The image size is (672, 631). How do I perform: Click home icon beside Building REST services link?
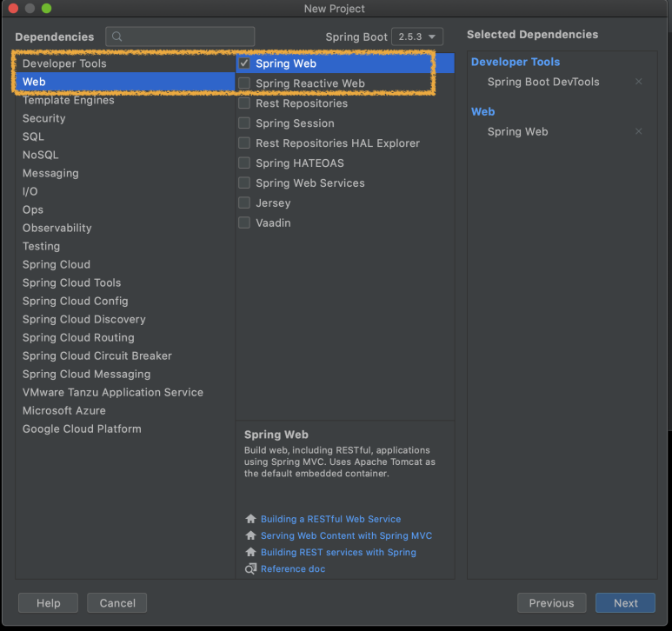click(250, 552)
